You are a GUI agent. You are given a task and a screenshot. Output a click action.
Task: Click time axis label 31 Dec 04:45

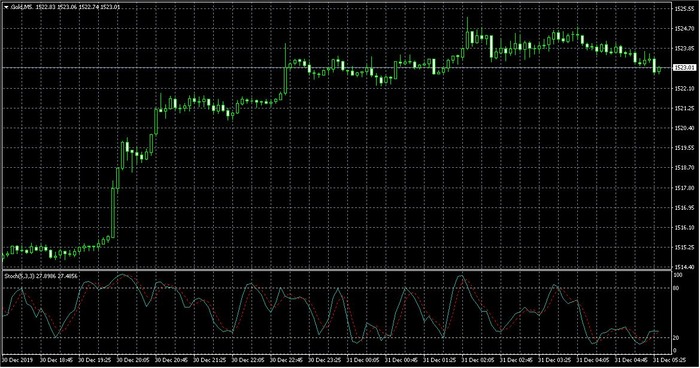coord(632,360)
